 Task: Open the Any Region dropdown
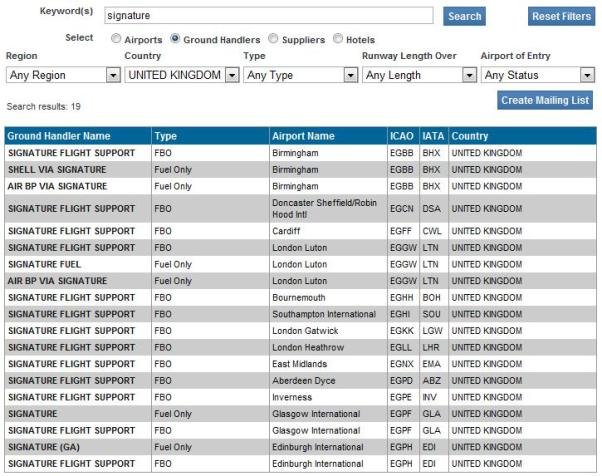[63, 75]
